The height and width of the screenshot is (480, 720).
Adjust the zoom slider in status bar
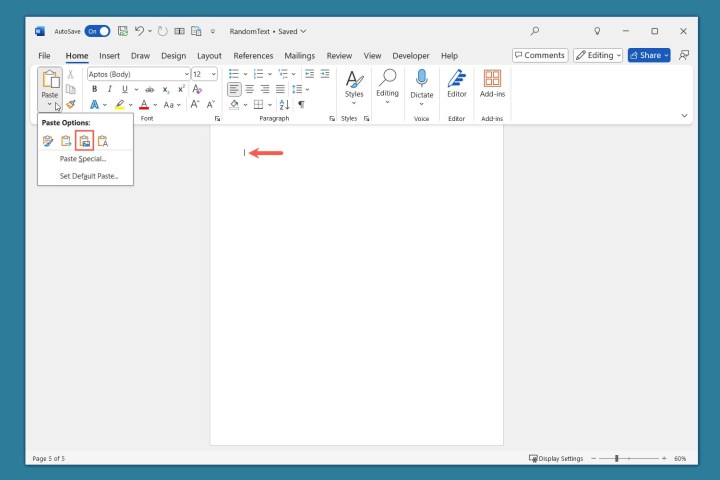point(617,458)
